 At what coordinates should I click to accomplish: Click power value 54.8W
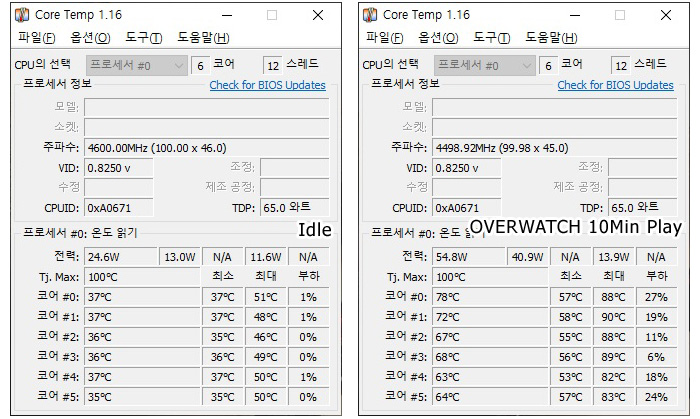pyautogui.click(x=468, y=257)
